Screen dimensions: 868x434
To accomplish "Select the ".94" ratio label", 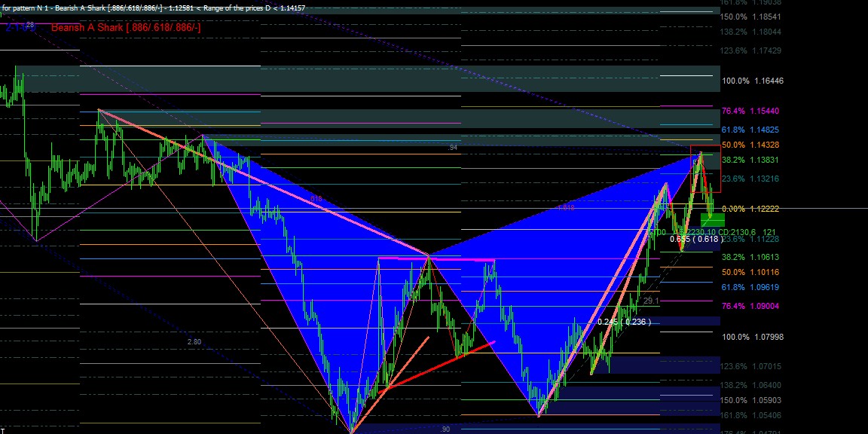I will pos(453,148).
